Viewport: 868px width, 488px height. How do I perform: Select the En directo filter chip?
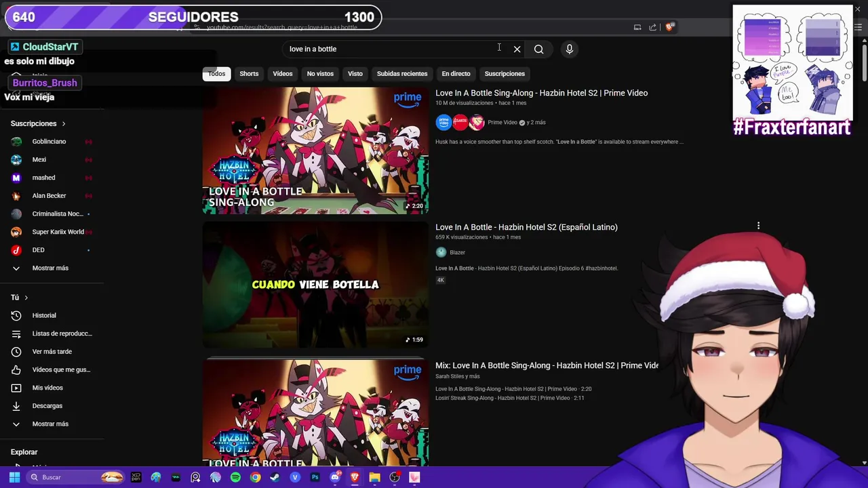456,74
